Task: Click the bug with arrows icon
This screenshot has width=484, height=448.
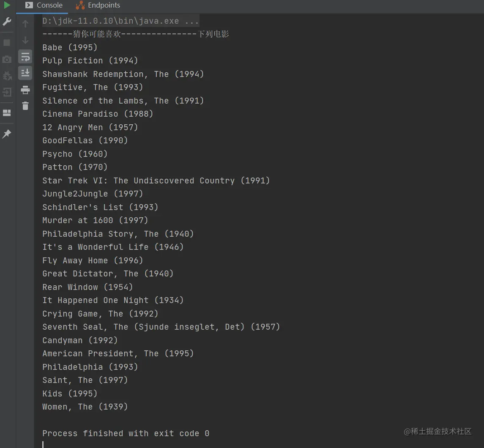Action: tap(7, 76)
